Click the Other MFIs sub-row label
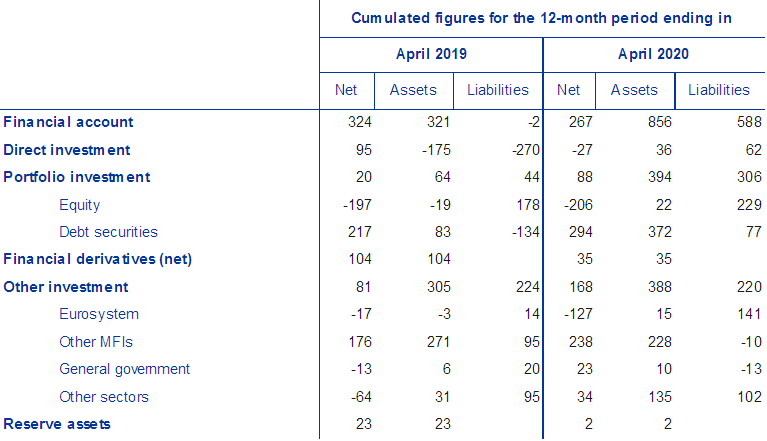Image resolution: width=767 pixels, height=441 pixels. tap(96, 342)
